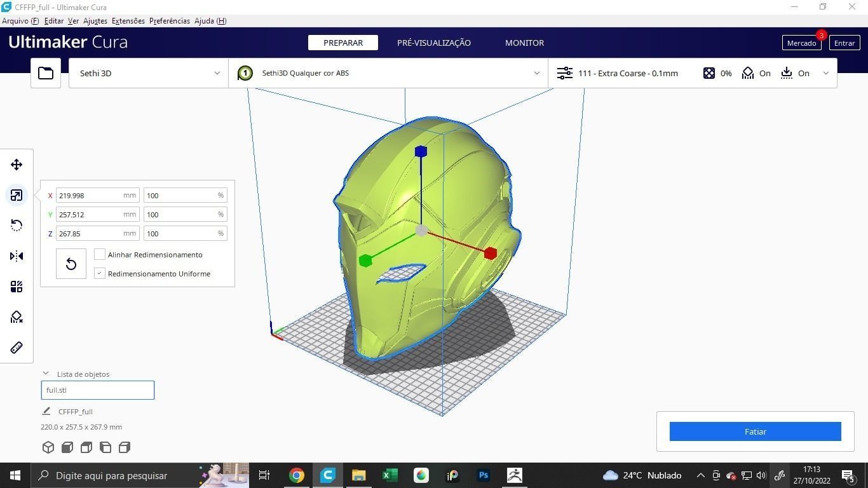Open the Mercado marketplace button
868x488 pixels.
801,43
